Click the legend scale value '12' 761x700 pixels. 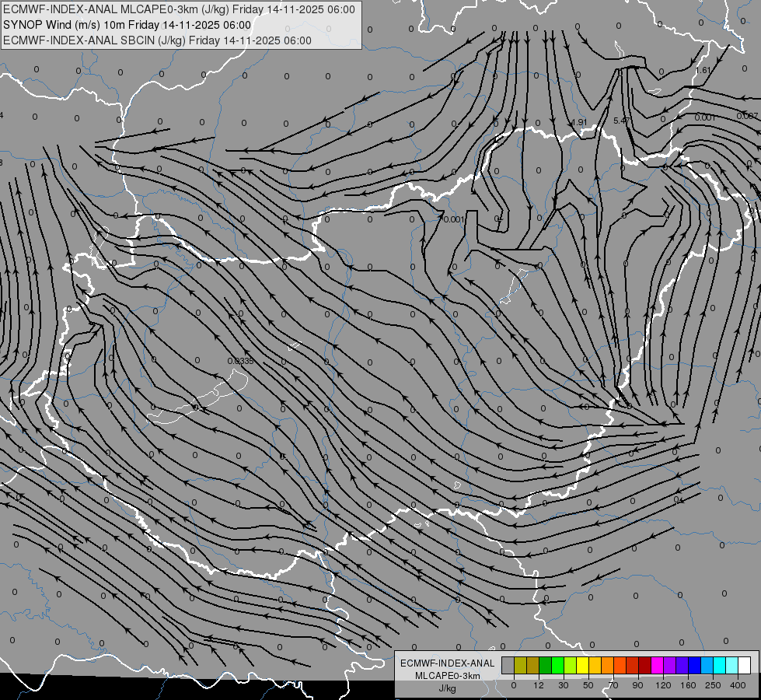pyautogui.click(x=539, y=685)
